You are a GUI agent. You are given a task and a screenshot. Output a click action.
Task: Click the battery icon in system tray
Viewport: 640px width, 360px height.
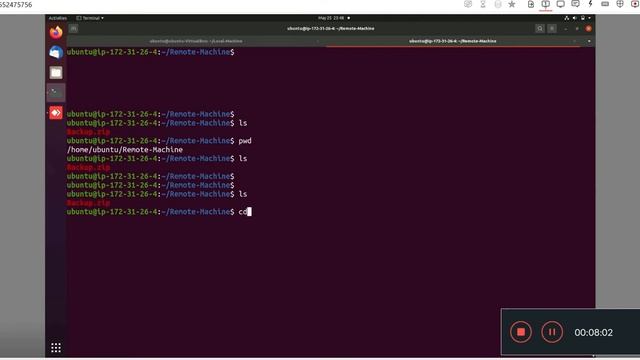coord(582,18)
